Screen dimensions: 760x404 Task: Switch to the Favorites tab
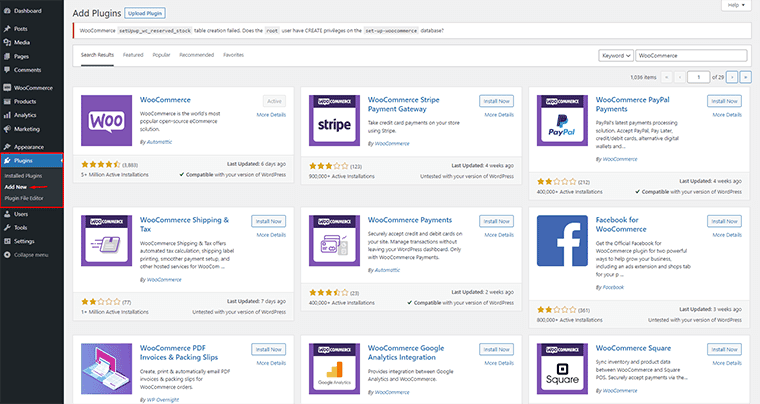[x=234, y=55]
